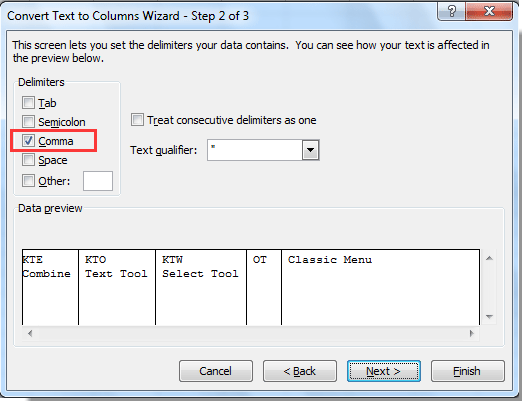Proceed with the Next button
This screenshot has height=401, width=522.
coord(384,371)
